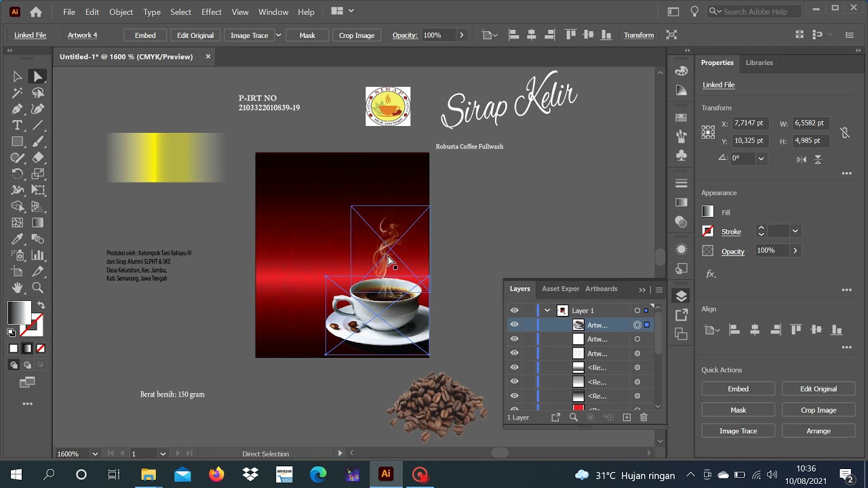This screenshot has width=868, height=488.
Task: Click Stroke swatch in Appearance section
Action: pos(708,231)
